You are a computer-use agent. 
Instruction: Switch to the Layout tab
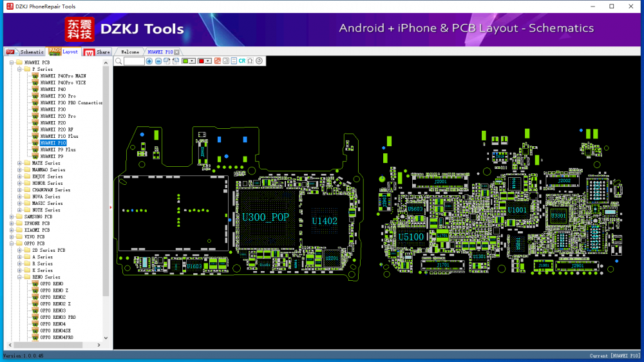(x=64, y=52)
